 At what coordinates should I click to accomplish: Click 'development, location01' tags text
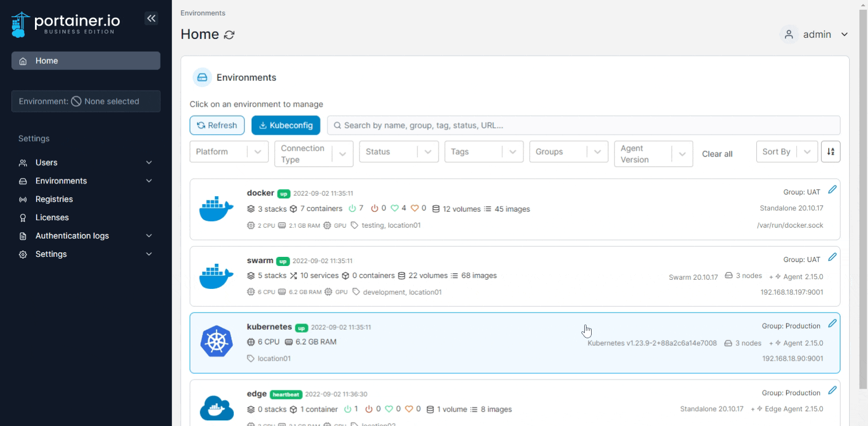pyautogui.click(x=402, y=292)
